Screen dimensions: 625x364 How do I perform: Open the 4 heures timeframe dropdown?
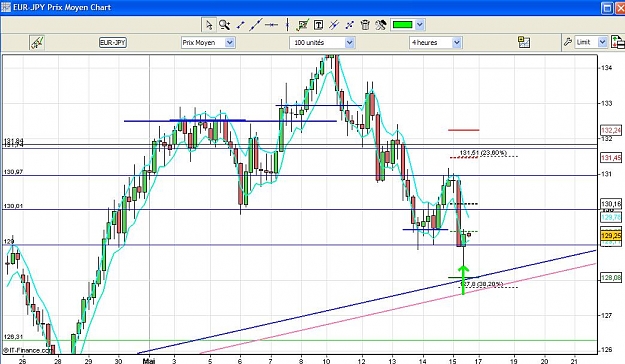click(x=435, y=42)
